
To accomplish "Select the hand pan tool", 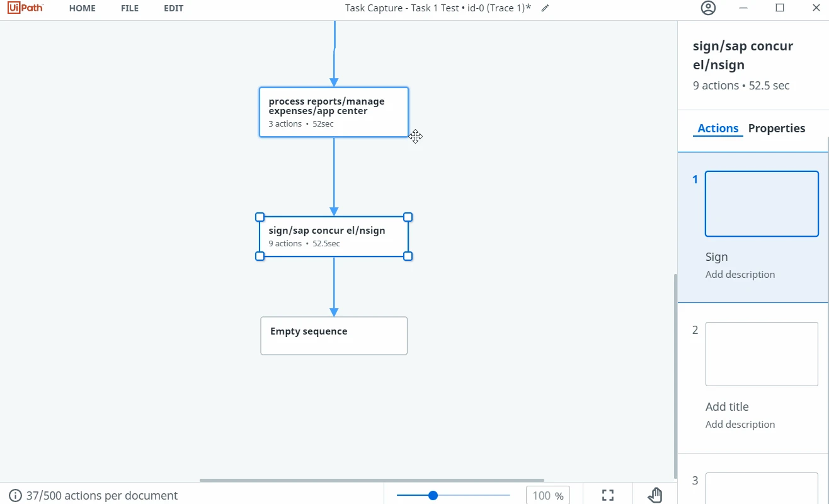I will pyautogui.click(x=655, y=496).
